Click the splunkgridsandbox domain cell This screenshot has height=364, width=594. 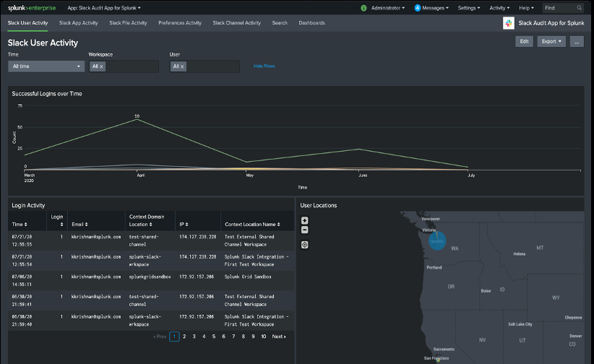coord(150,277)
